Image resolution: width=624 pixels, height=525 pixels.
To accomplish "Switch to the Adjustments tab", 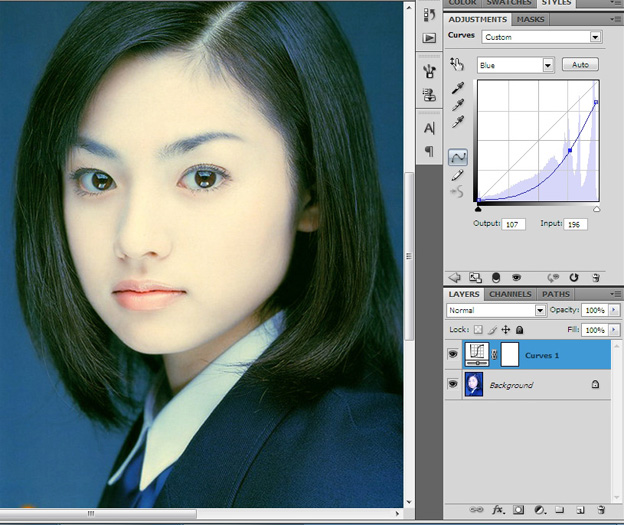I will pyautogui.click(x=478, y=19).
